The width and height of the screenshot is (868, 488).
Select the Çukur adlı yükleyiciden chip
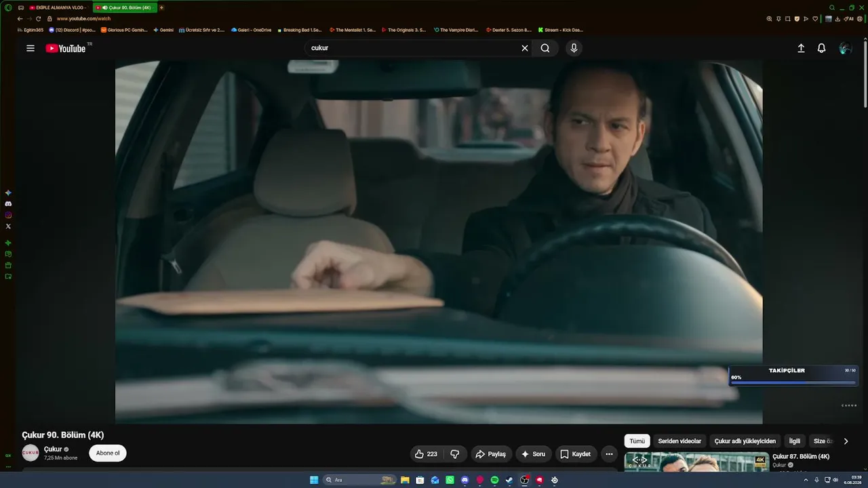(745, 441)
